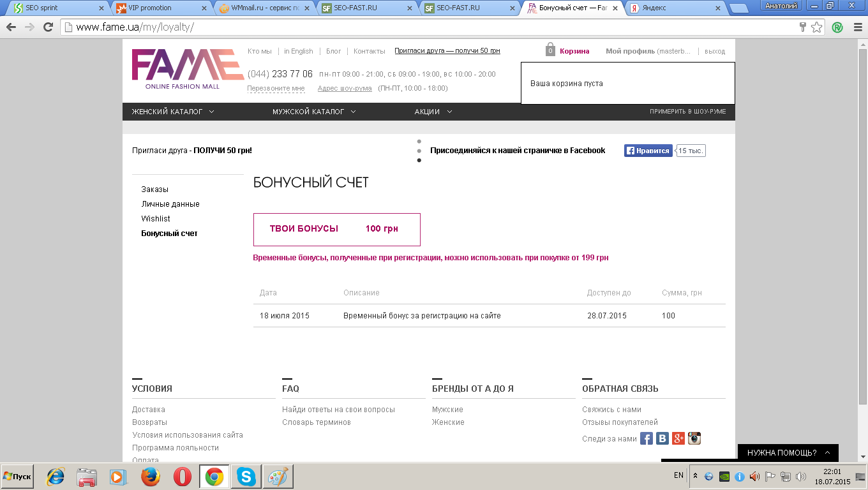The image size is (868, 490).
Task: Launch Internet Explorer from the taskbar
Action: (x=56, y=477)
